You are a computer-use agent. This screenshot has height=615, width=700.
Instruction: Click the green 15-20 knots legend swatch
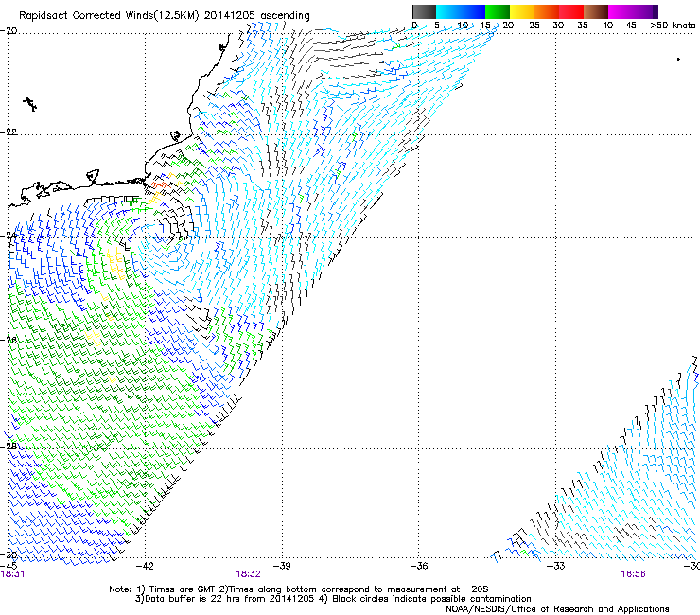pos(498,11)
